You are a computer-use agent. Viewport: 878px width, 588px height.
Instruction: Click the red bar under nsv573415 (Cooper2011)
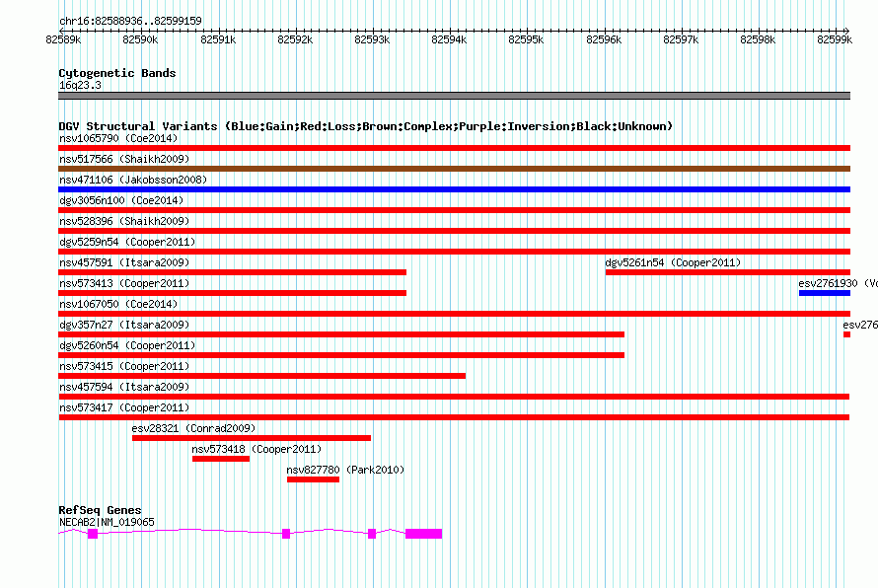[x=262, y=376]
